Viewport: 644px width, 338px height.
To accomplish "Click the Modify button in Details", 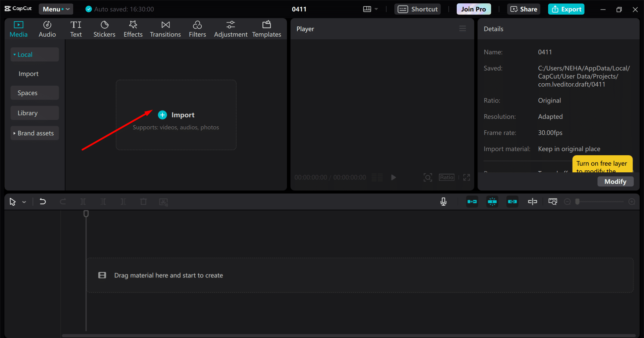I will pyautogui.click(x=615, y=181).
